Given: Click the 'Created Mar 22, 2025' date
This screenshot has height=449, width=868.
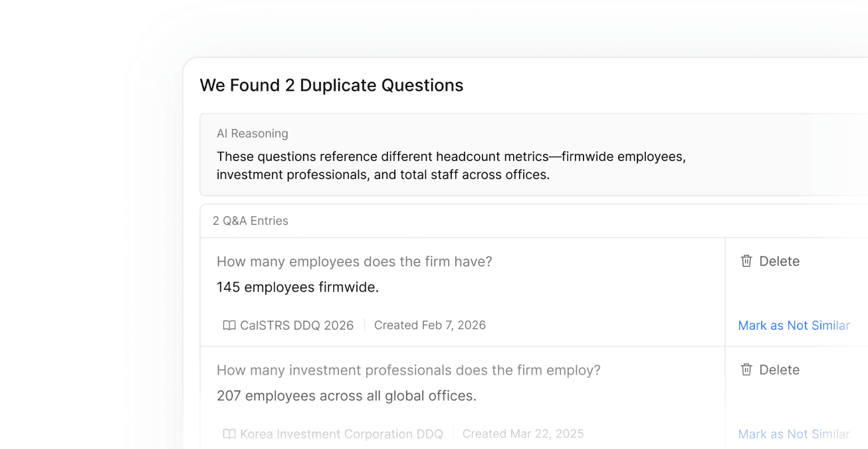Looking at the screenshot, I should point(523,434).
